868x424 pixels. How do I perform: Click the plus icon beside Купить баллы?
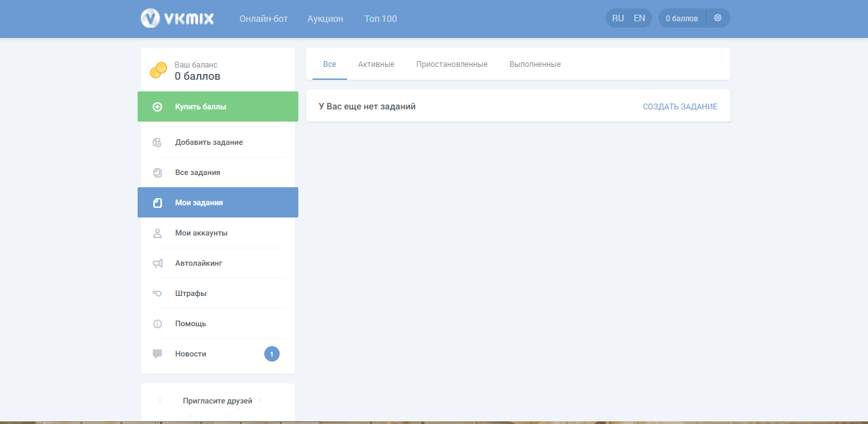[158, 107]
